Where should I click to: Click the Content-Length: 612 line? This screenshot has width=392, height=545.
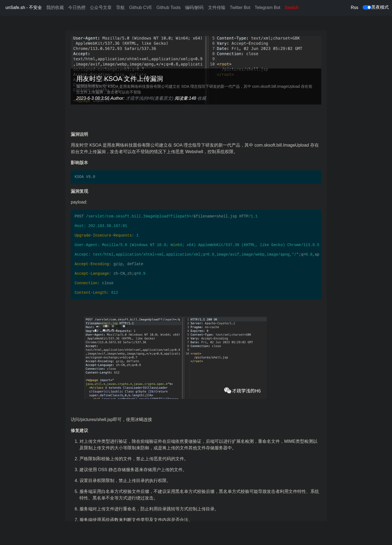pos(96,293)
